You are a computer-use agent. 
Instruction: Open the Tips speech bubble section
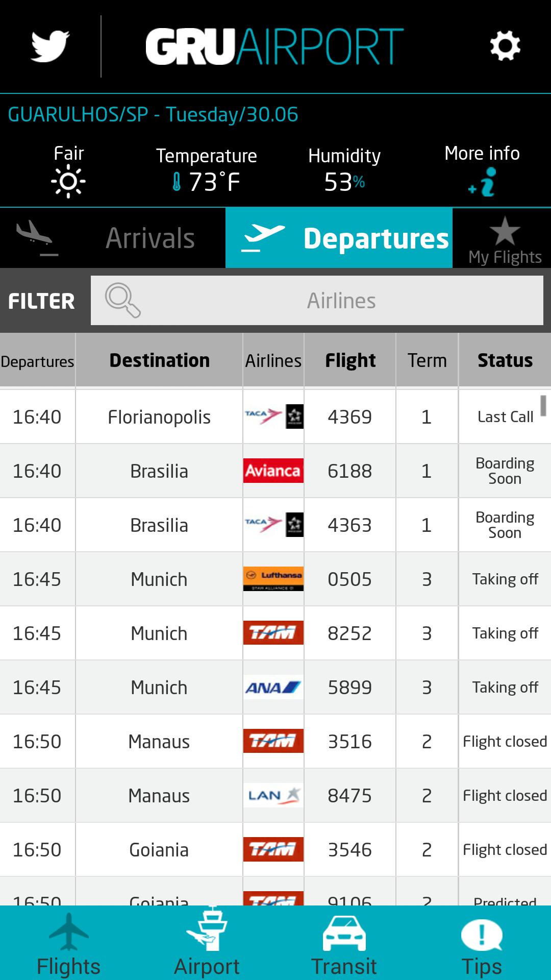(x=482, y=944)
